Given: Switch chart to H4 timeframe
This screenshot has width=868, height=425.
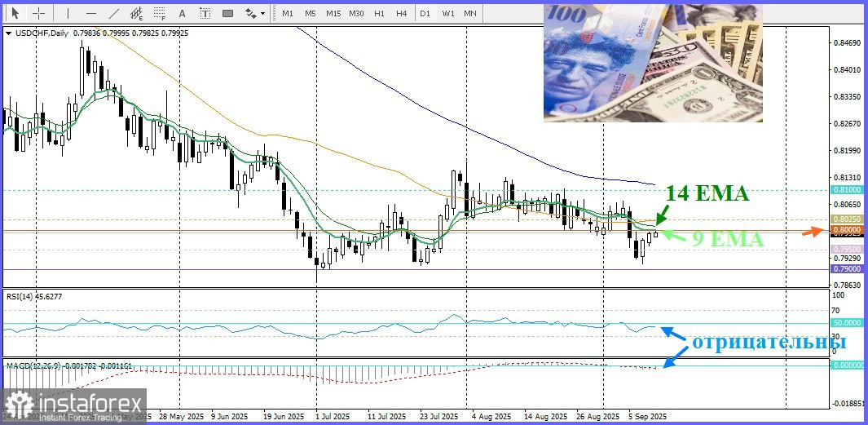Looking at the screenshot, I should pos(402,13).
